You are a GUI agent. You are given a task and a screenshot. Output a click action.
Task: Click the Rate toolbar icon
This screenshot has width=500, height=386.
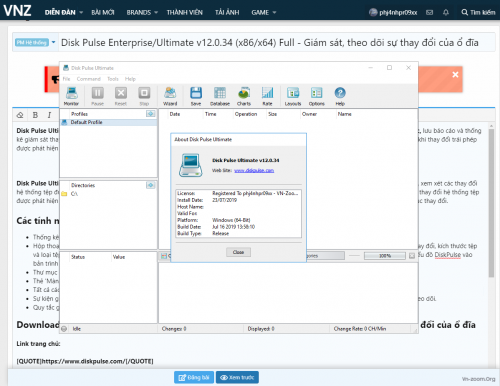[x=267, y=96]
